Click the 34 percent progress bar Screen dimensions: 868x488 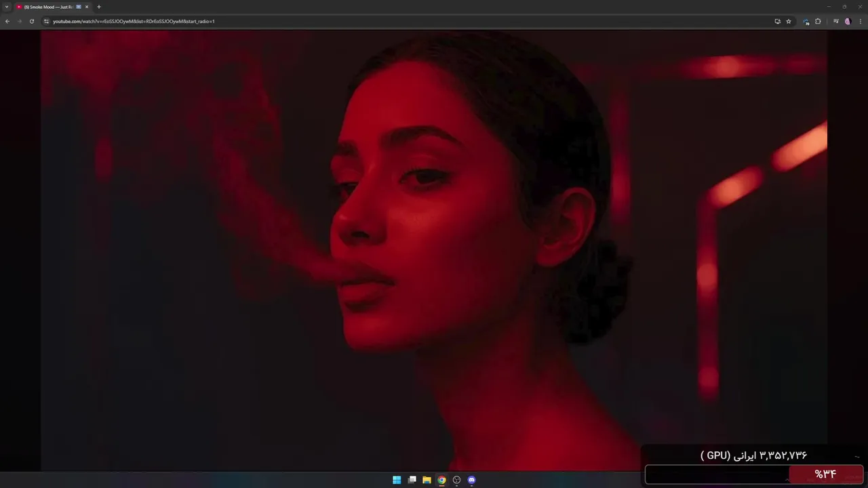point(754,474)
